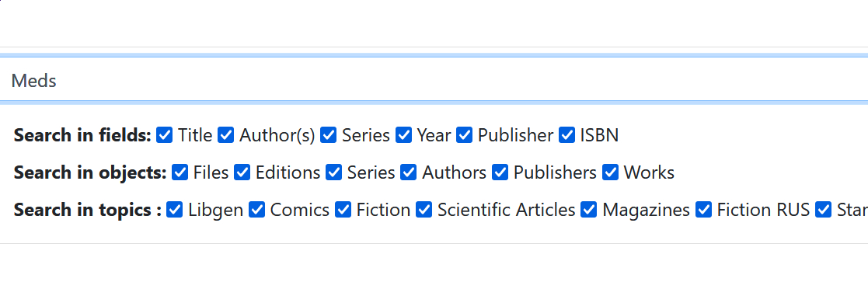The width and height of the screenshot is (868, 303).
Task: Toggle the Editions checkbox
Action: (x=242, y=172)
